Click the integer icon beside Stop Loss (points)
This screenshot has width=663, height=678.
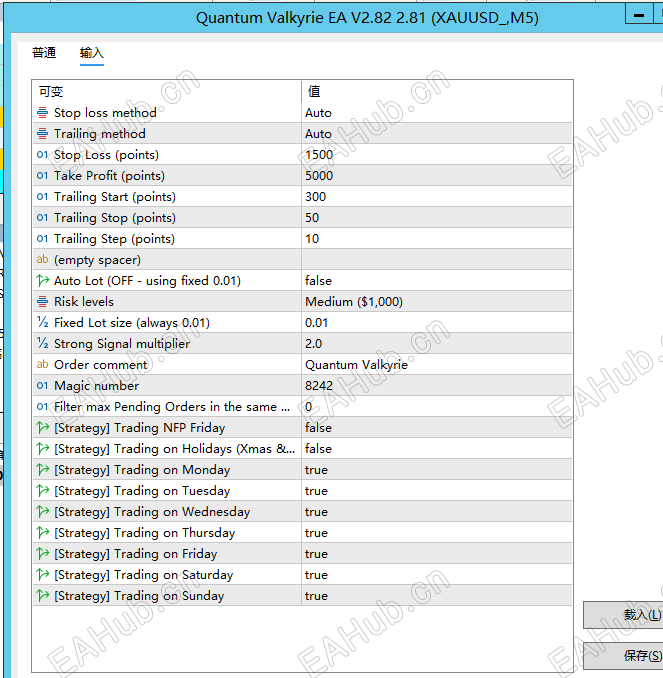42,155
